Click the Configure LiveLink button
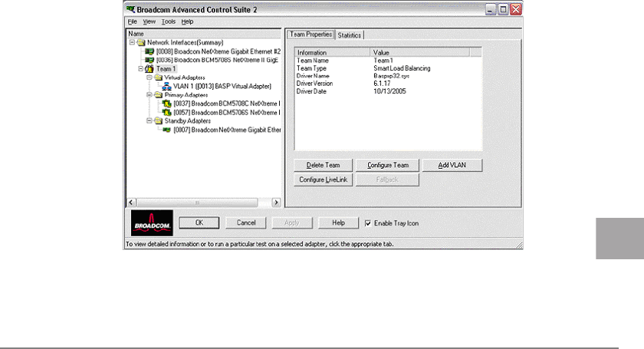 (324, 179)
